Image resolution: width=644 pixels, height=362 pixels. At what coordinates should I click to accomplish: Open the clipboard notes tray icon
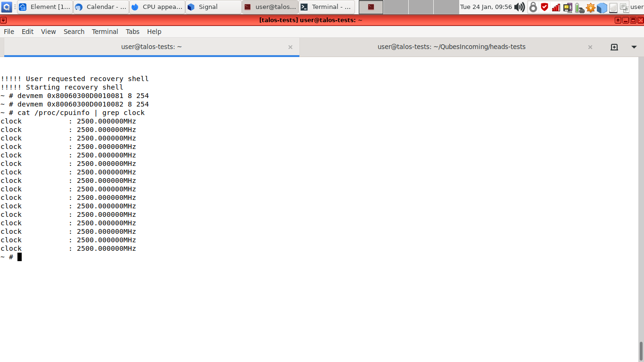624,7
